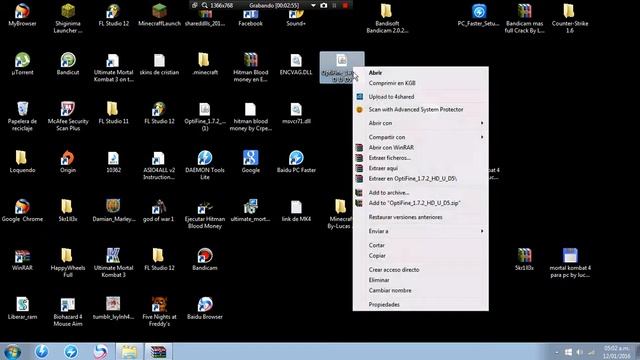This screenshot has height=360, width=640.
Task: Choose Scan with Advanced System Protector
Action: pos(420,109)
